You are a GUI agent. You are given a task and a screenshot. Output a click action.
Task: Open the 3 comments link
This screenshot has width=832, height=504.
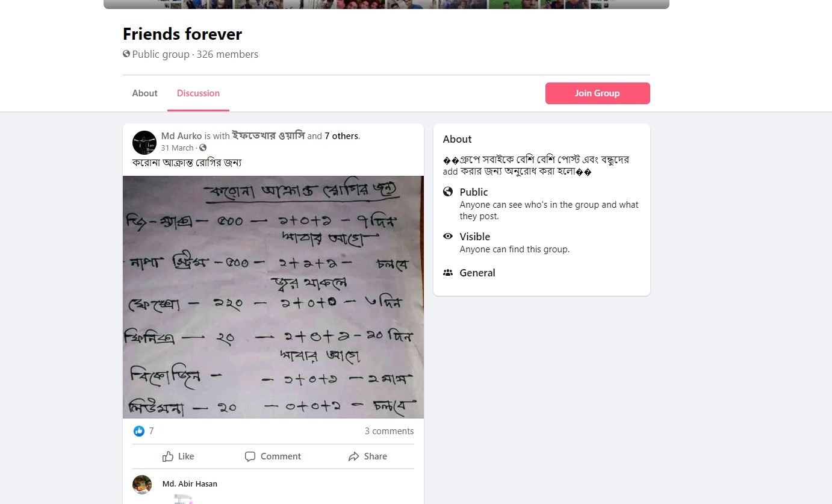click(x=390, y=431)
